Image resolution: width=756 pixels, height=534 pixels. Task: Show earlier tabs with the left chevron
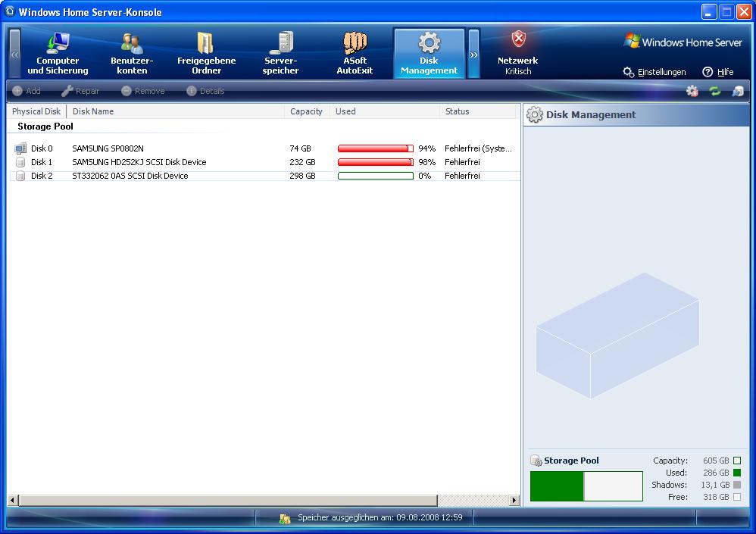pos(15,54)
